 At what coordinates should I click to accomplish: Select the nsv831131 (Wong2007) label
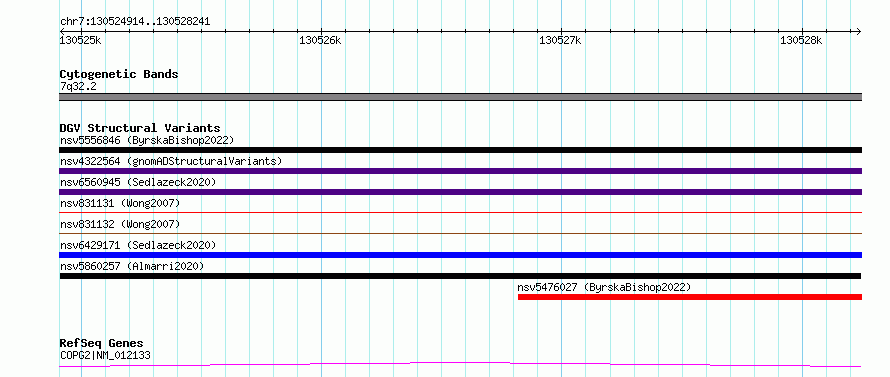coord(120,203)
